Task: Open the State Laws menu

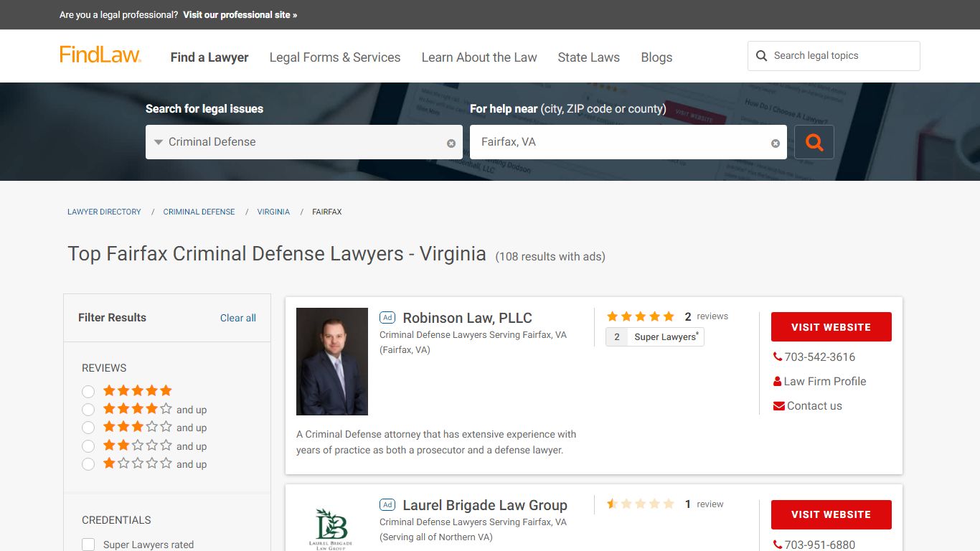Action: [x=589, y=57]
